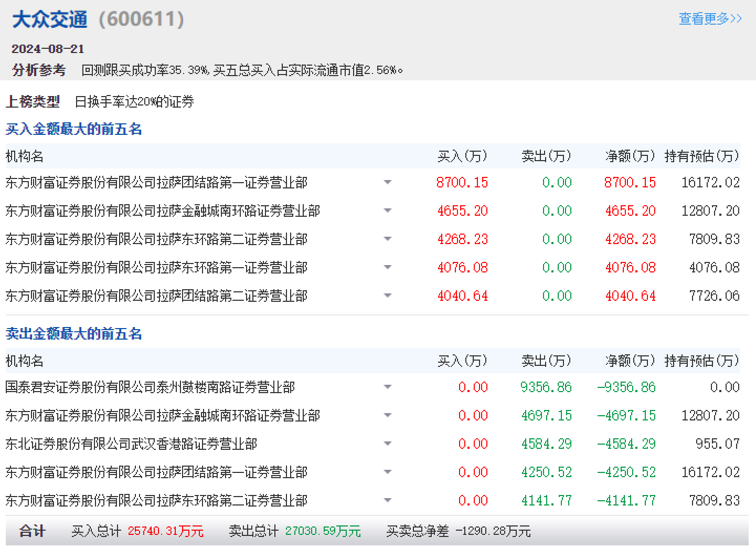The image size is (756, 548).
Task: Click 卖出 value 9356.86
Action: pos(546,387)
